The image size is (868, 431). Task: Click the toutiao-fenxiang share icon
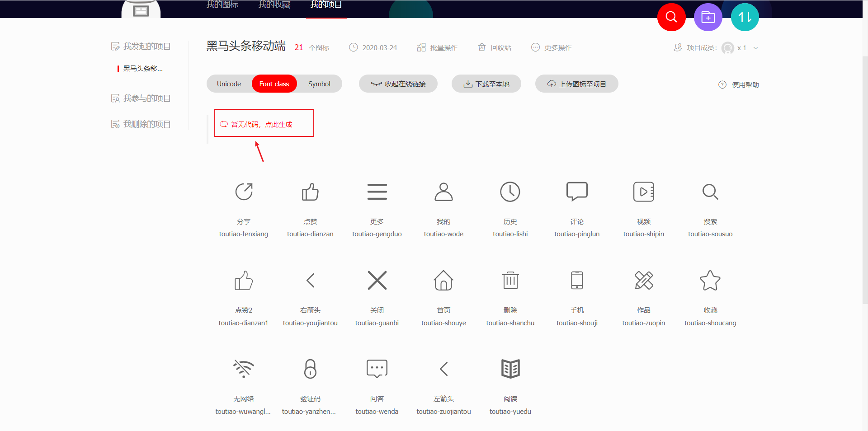pos(244,192)
